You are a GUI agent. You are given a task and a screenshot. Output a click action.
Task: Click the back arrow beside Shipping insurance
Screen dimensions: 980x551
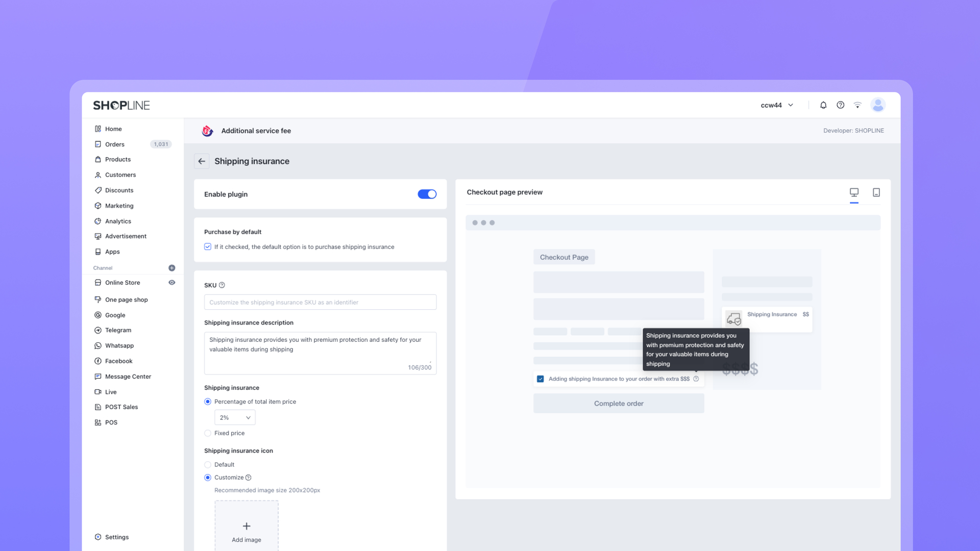point(202,161)
